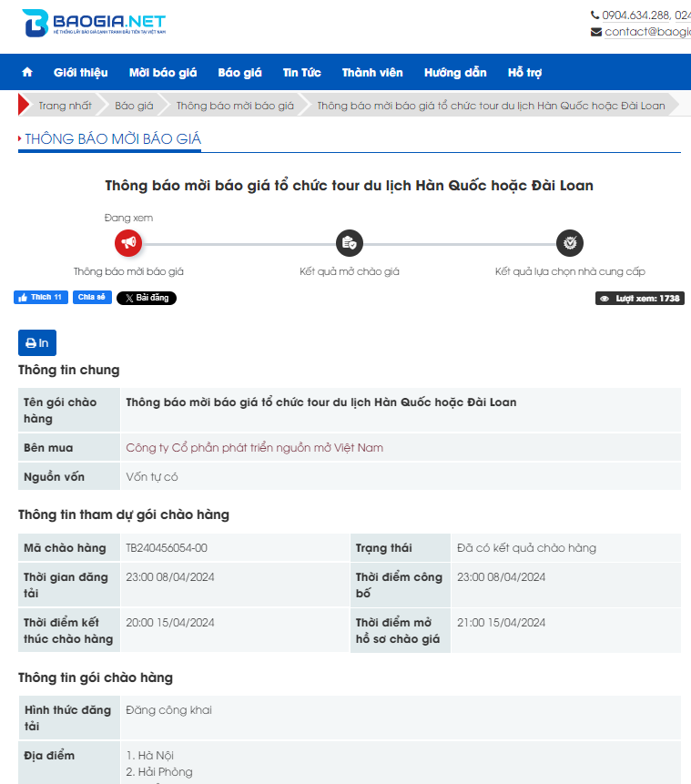Select the Kết quả lựa chọn nhà cung cấp icon

click(x=570, y=243)
